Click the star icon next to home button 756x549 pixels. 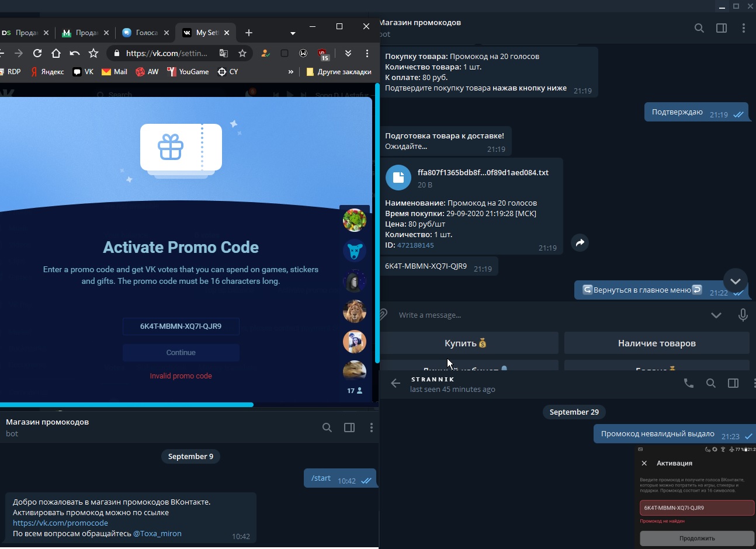93,53
